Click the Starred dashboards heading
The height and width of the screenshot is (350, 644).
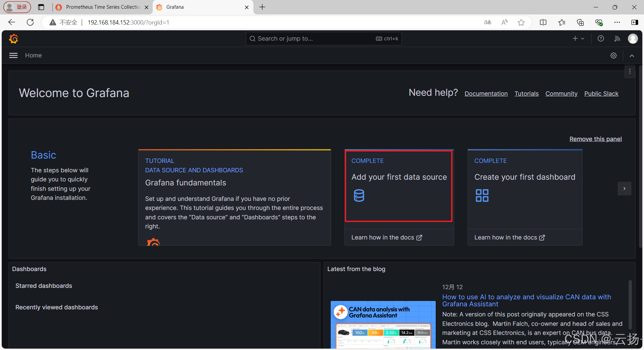[x=44, y=286]
